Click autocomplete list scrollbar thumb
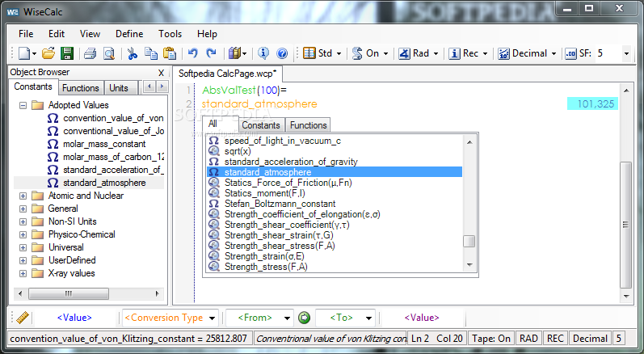 (x=469, y=242)
